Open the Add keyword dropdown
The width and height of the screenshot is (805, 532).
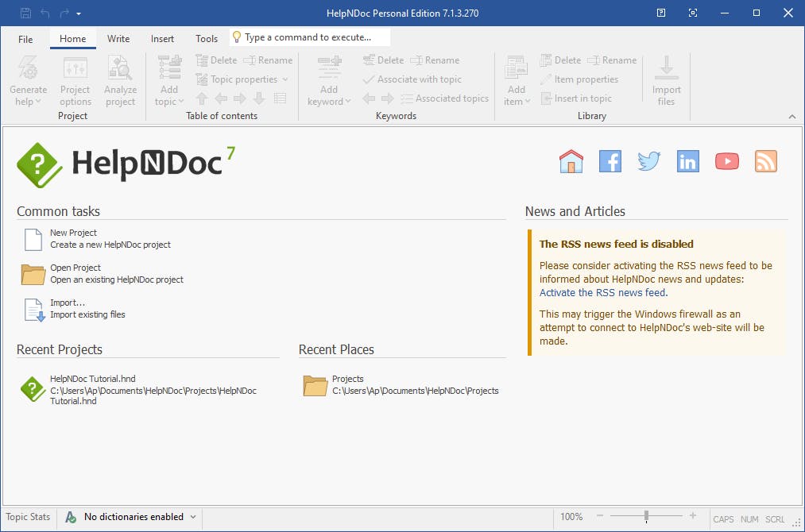[x=329, y=80]
